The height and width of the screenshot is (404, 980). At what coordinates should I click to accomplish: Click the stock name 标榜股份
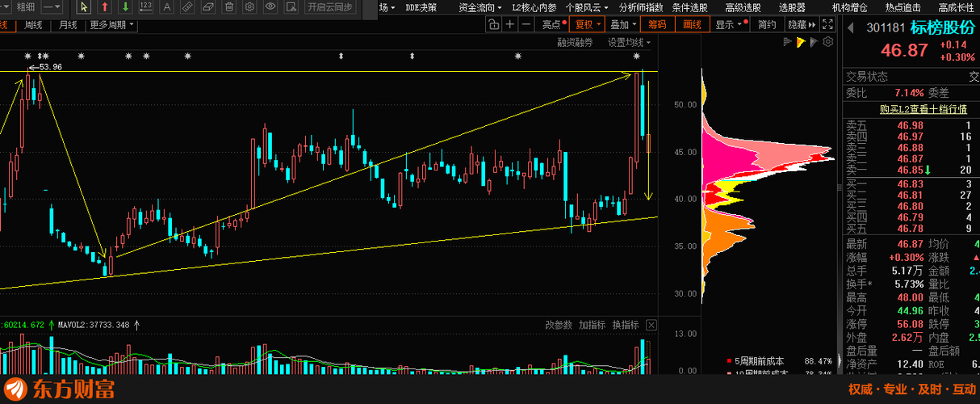pos(943,27)
